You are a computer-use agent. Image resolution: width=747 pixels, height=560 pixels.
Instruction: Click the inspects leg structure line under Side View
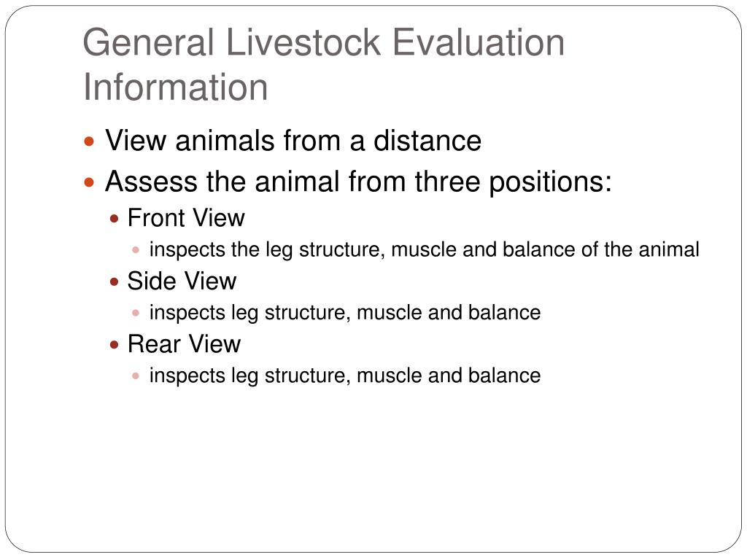click(345, 314)
